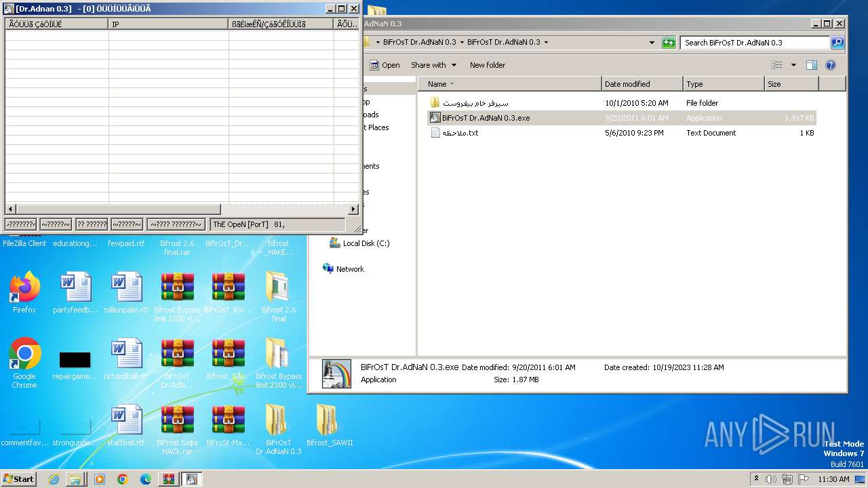Image resolution: width=868 pixels, height=488 pixels.
Task: Select the Bifrost_SAWII desktop folder
Action: coord(329,426)
